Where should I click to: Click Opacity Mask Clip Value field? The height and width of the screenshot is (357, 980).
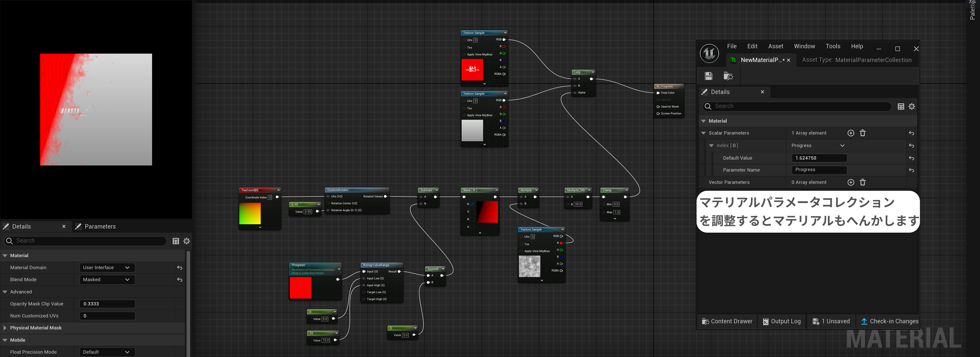point(107,304)
